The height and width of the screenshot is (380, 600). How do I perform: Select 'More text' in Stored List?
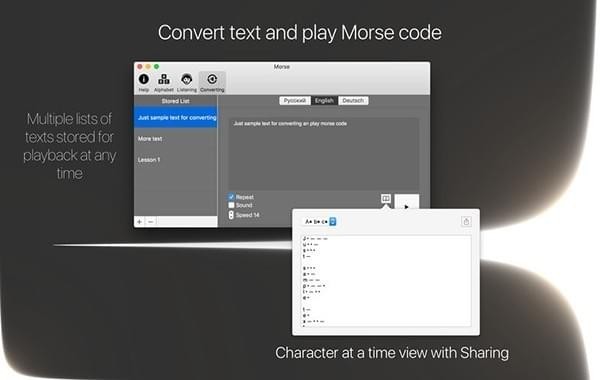pyautogui.click(x=176, y=139)
